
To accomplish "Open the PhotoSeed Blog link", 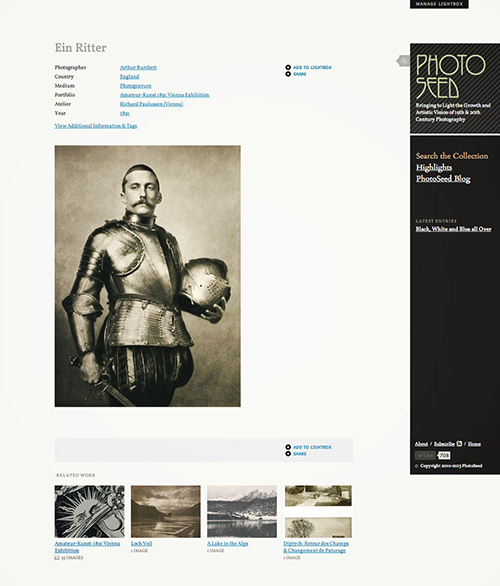I will pos(443,179).
